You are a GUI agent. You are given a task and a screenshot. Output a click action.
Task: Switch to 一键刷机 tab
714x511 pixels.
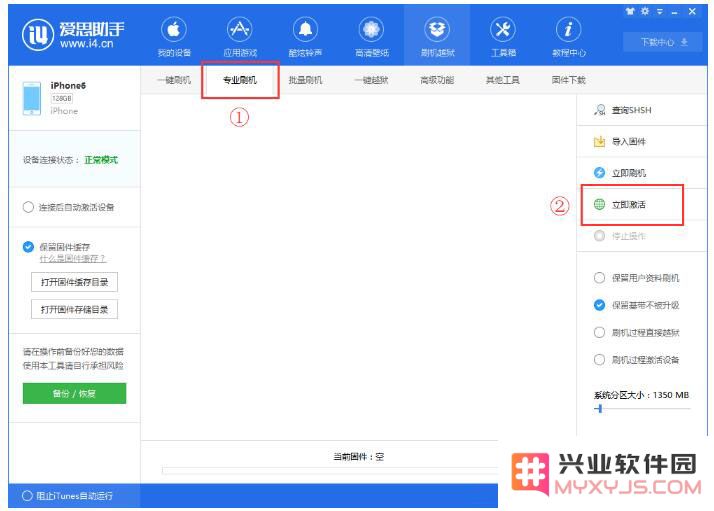pos(173,80)
